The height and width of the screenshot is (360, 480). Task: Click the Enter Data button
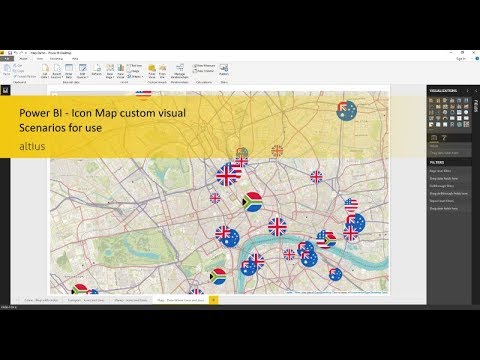click(x=69, y=71)
